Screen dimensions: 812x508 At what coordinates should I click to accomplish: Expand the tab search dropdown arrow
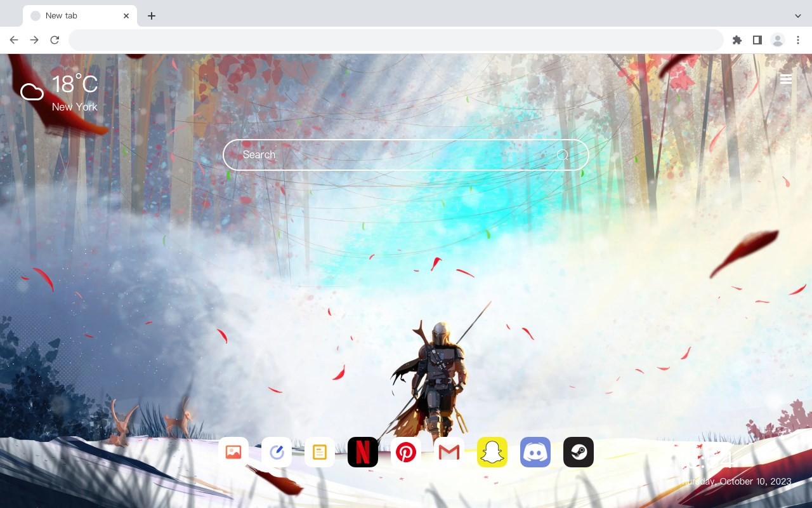798,16
